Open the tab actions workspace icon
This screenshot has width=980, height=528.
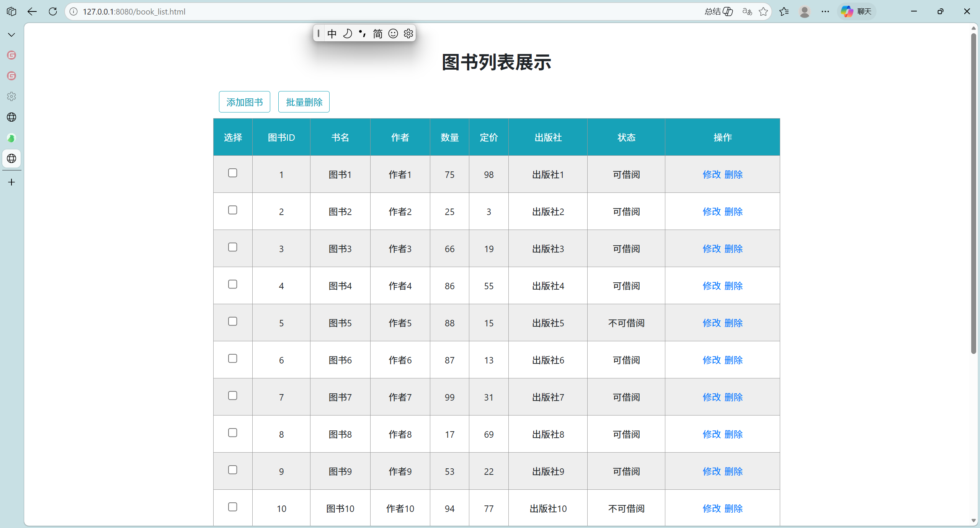(x=11, y=11)
